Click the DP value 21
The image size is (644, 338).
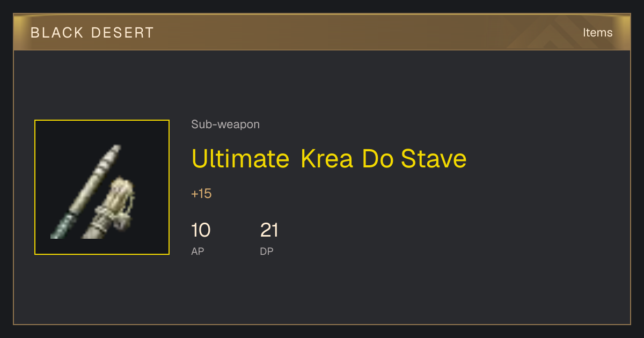(269, 231)
